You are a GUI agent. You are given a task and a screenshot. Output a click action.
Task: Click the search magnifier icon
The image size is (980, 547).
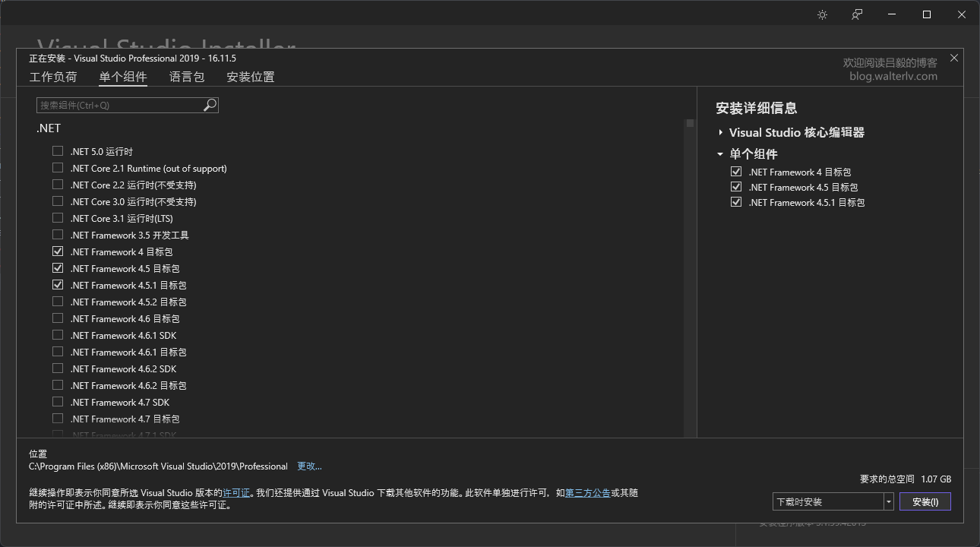pos(210,105)
